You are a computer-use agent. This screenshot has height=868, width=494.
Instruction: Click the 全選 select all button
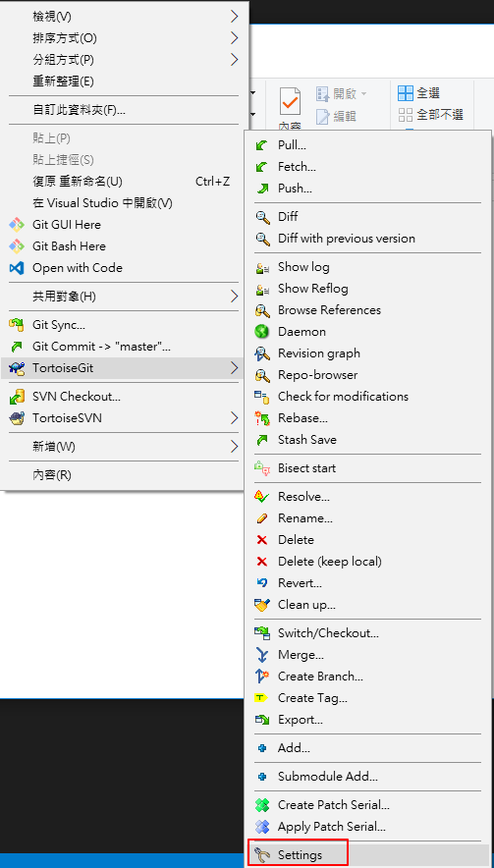pos(419,93)
